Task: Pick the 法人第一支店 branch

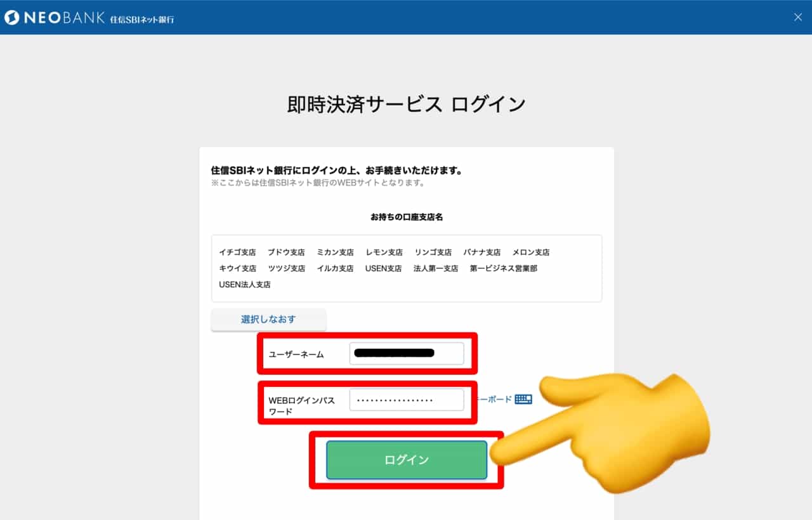Action: (x=435, y=269)
